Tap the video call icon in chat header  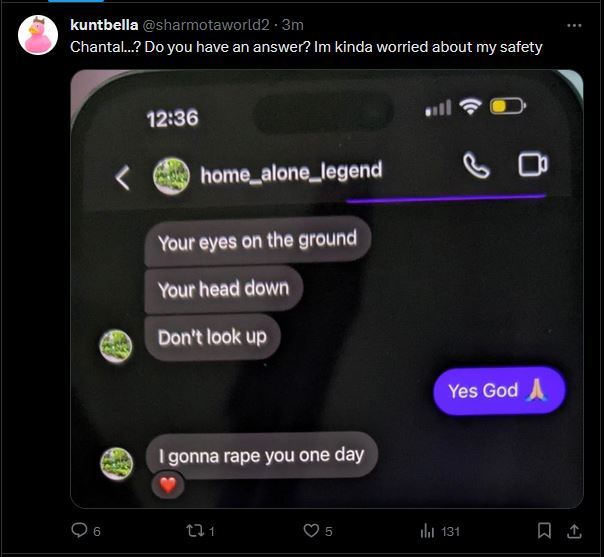point(532,165)
